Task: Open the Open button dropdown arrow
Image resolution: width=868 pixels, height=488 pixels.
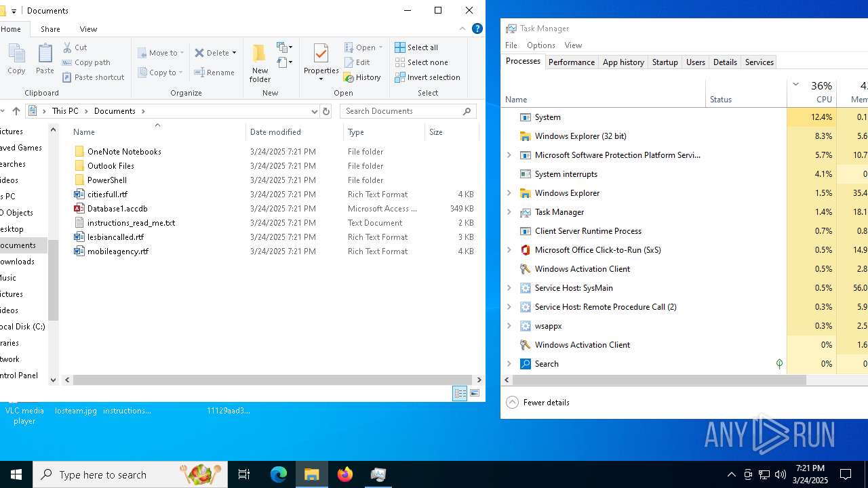Action: point(380,47)
